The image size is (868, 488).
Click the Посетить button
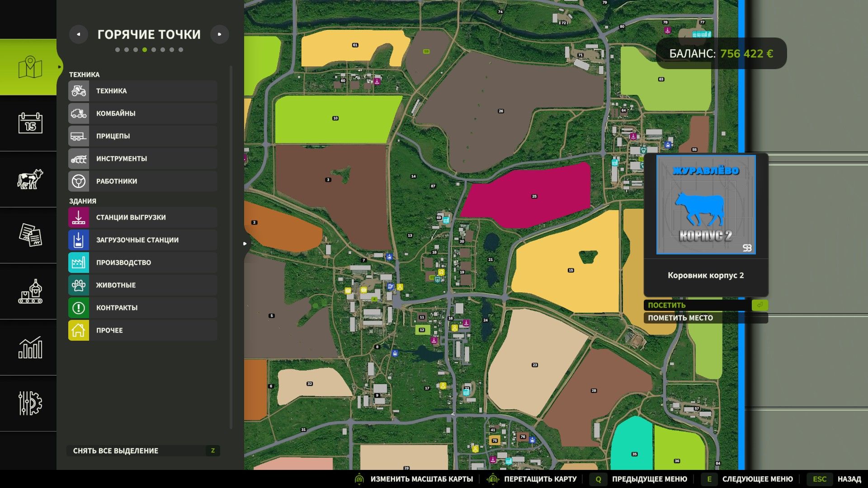point(706,305)
